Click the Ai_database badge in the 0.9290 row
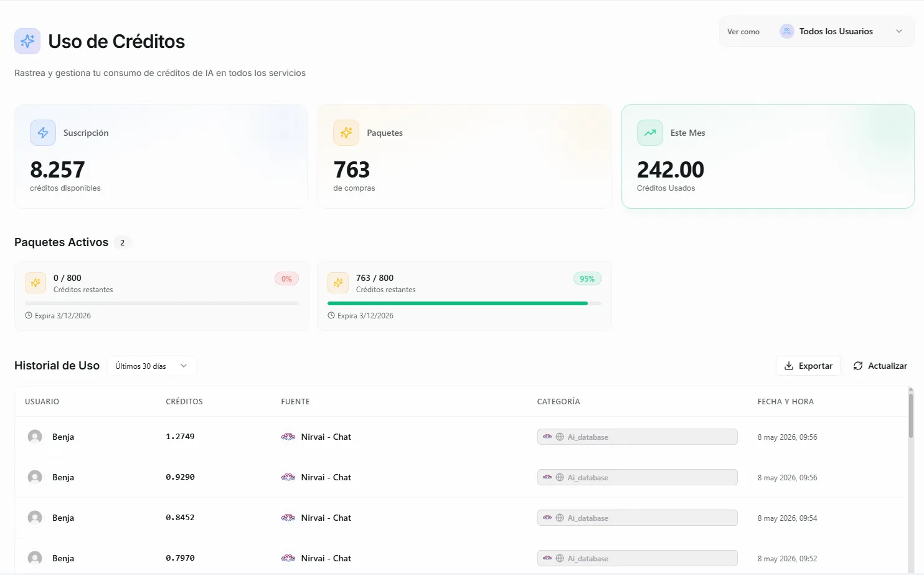The height and width of the screenshot is (575, 924). [x=638, y=477]
